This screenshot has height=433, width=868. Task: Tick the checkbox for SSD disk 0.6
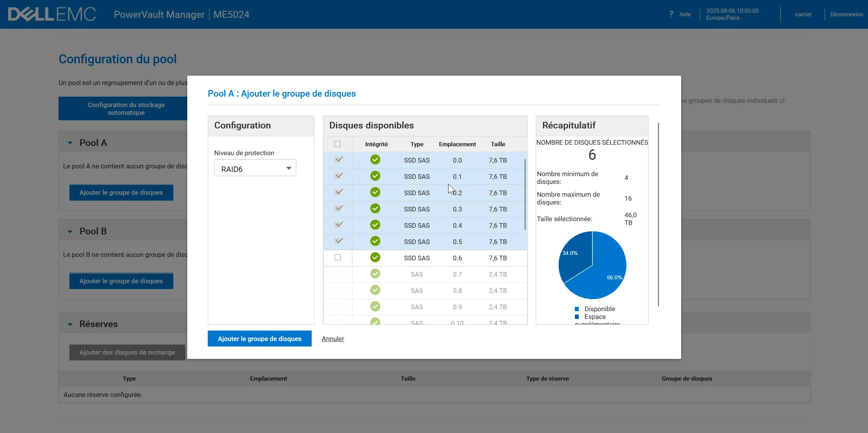coord(338,257)
